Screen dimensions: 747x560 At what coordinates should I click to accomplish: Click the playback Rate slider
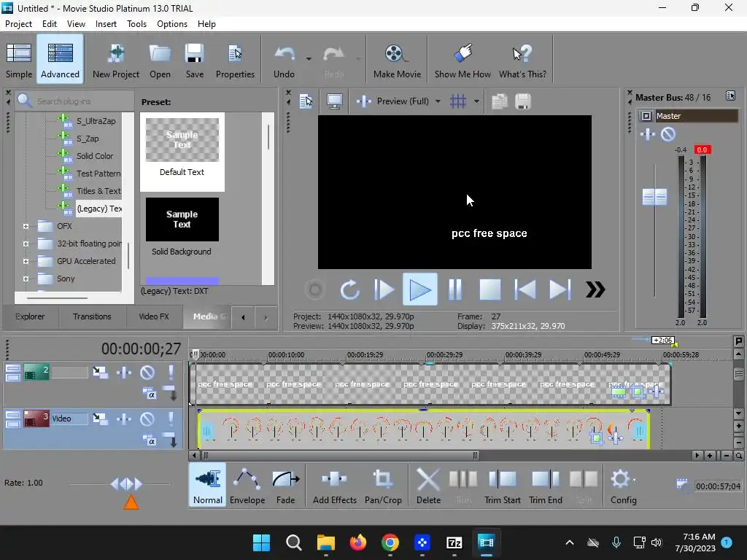pyautogui.click(x=125, y=484)
